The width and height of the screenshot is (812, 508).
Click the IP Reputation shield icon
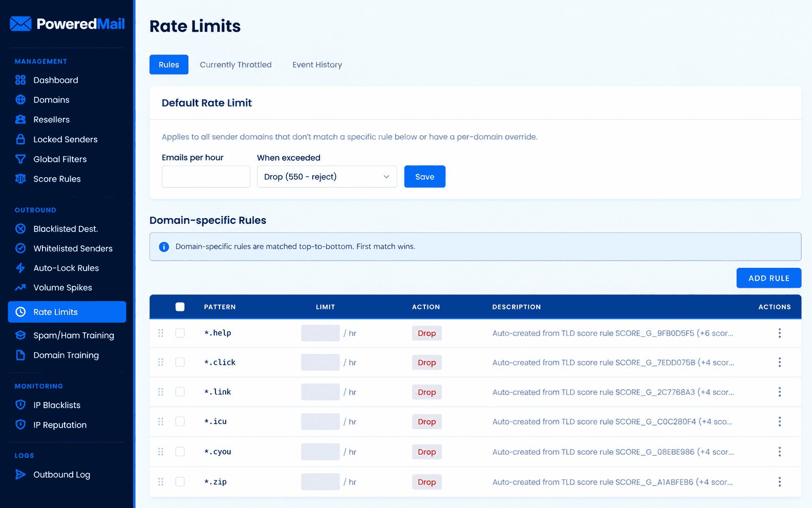point(20,425)
